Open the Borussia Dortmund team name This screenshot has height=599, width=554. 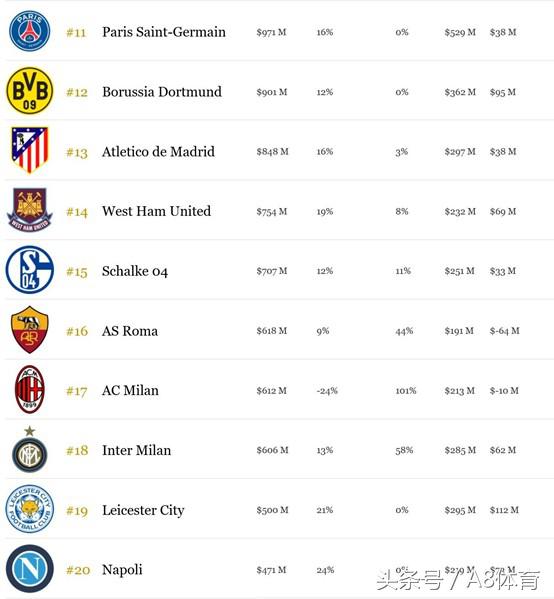[162, 92]
